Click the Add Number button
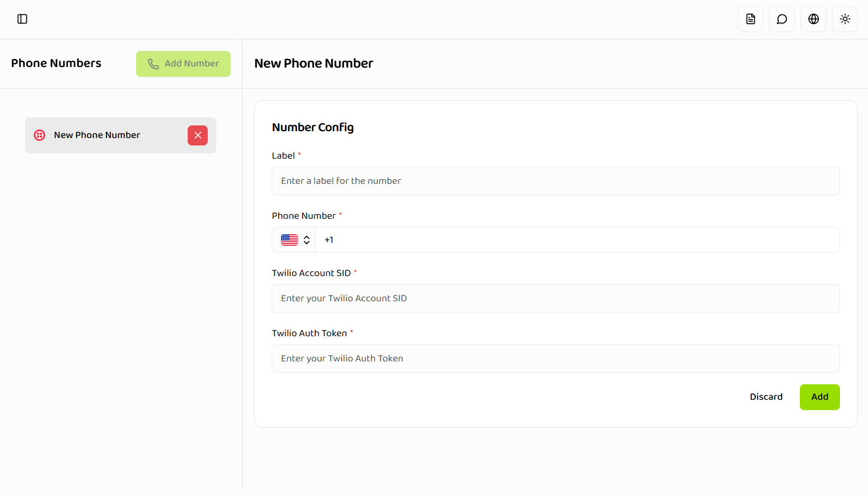 click(183, 64)
